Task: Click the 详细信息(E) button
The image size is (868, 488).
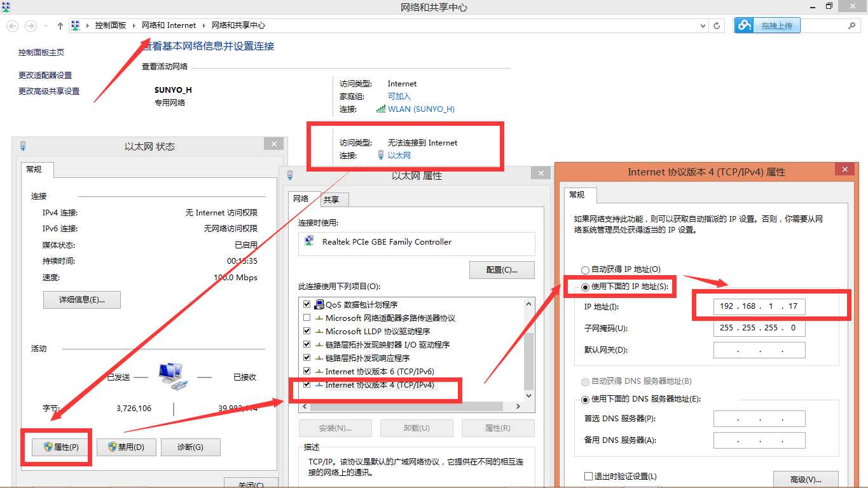Action: pos(81,300)
